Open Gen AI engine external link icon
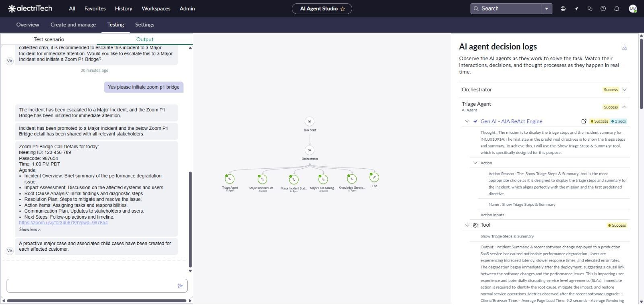644x305 pixels. pos(584,121)
